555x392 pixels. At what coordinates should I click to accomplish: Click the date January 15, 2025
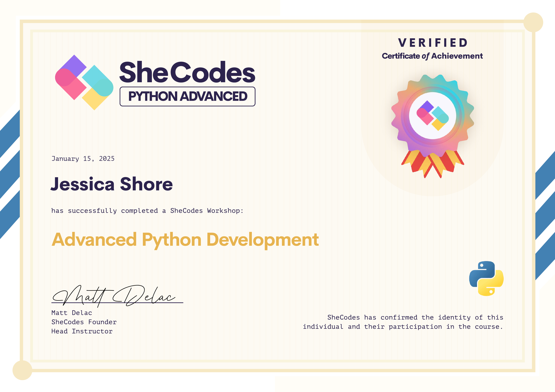coord(83,159)
